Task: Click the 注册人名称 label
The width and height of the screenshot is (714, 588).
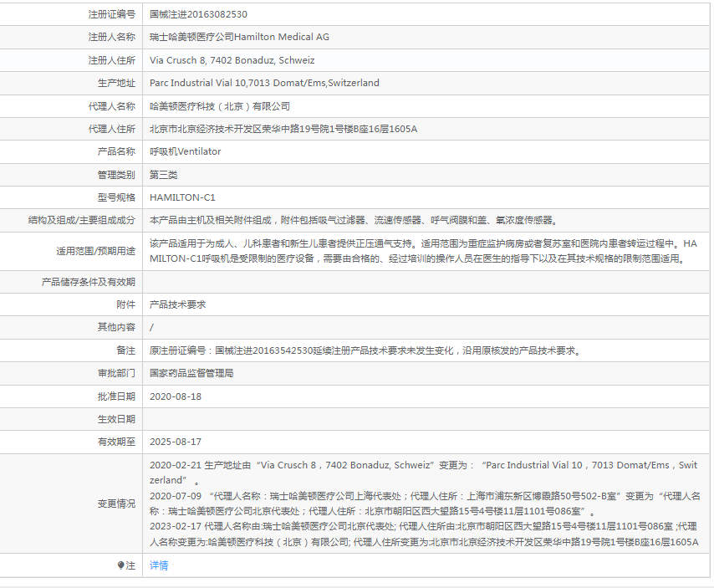Action: pyautogui.click(x=112, y=38)
